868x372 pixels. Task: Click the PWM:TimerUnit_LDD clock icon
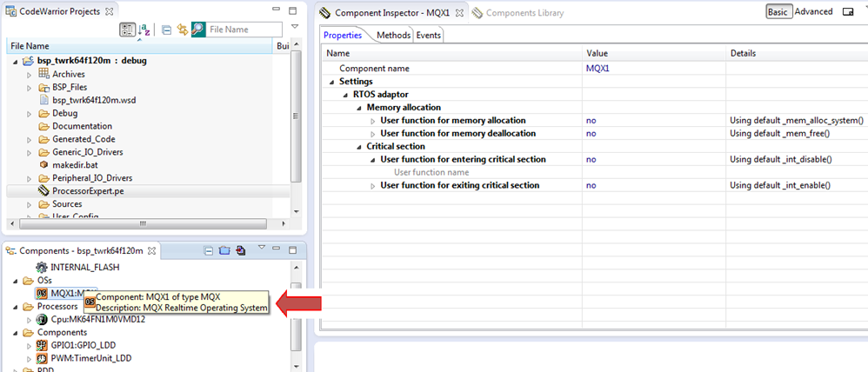(42, 359)
